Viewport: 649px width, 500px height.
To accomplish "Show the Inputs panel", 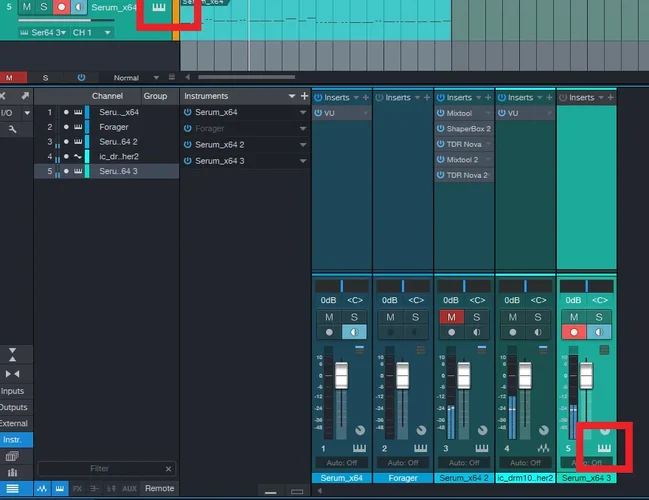I will [13, 391].
